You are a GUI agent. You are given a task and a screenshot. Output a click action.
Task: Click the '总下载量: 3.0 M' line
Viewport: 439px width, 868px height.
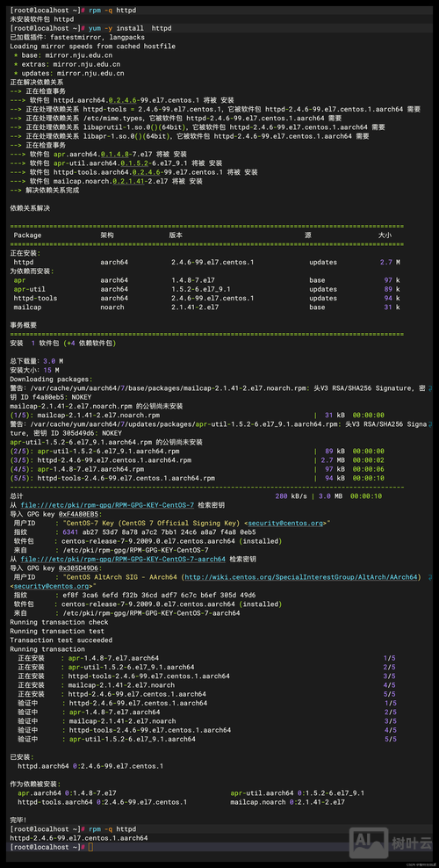(x=35, y=361)
